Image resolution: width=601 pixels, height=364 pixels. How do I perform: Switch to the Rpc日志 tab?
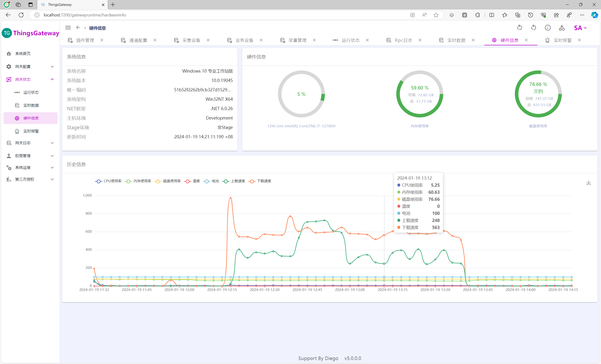tap(403, 40)
